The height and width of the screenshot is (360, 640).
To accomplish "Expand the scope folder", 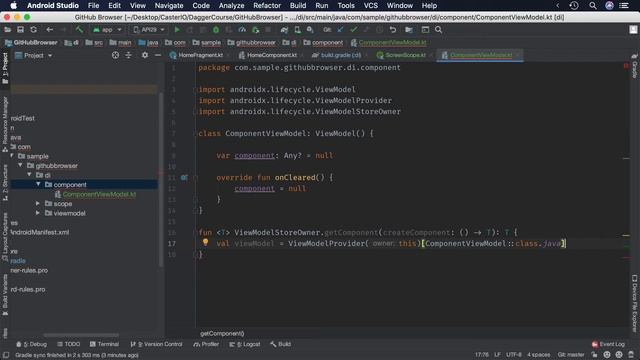I will coord(38,203).
